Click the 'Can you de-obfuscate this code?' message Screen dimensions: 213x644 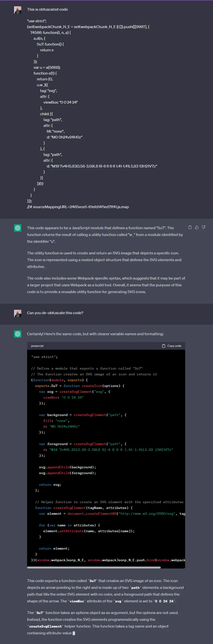(x=55, y=313)
